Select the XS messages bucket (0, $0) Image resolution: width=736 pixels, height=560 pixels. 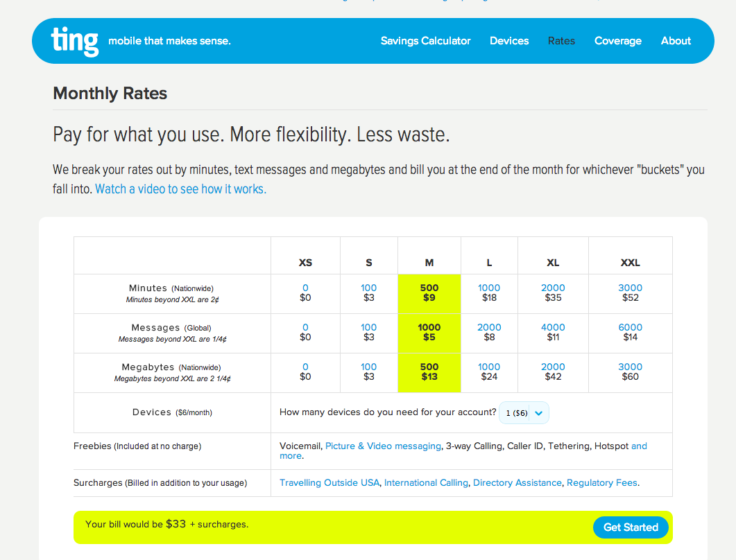coord(306,332)
